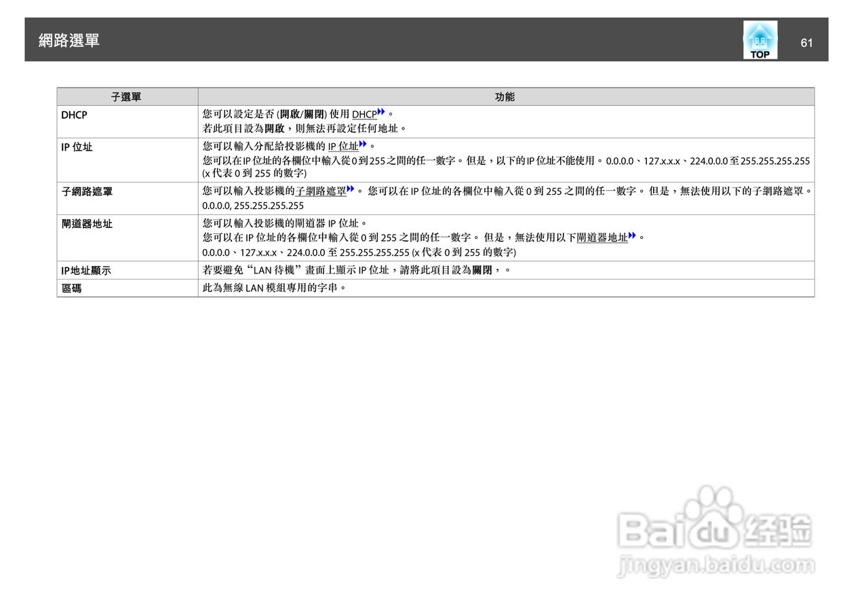Viewport: 868px width, 614px height.
Task: Open the DHCP cross-reference link
Action: pos(364,114)
